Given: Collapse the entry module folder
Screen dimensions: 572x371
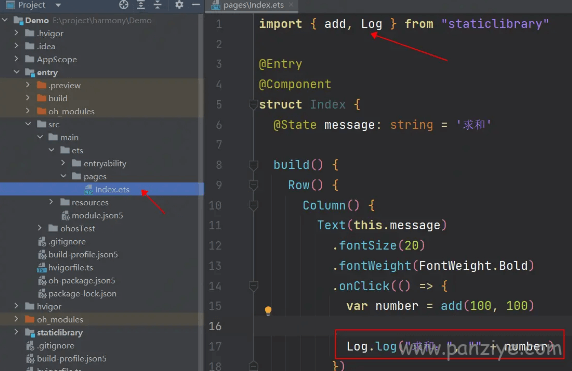Looking at the screenshot, I should (x=16, y=72).
